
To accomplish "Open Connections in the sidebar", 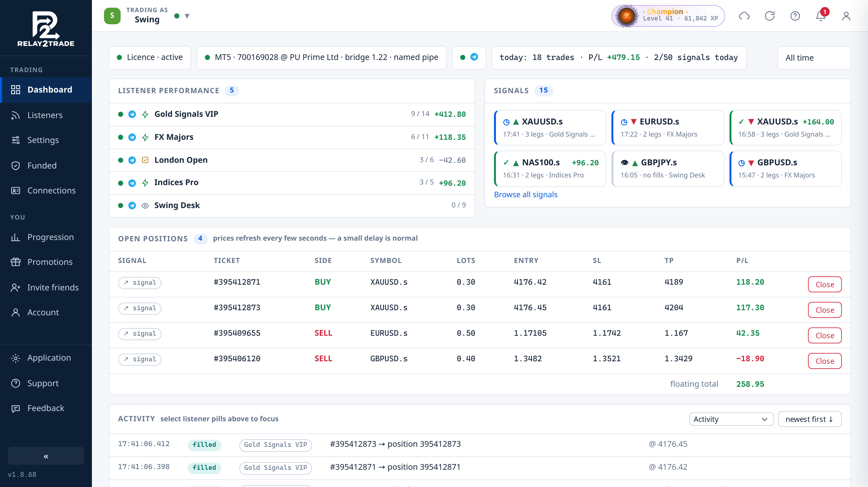I will [46, 191].
